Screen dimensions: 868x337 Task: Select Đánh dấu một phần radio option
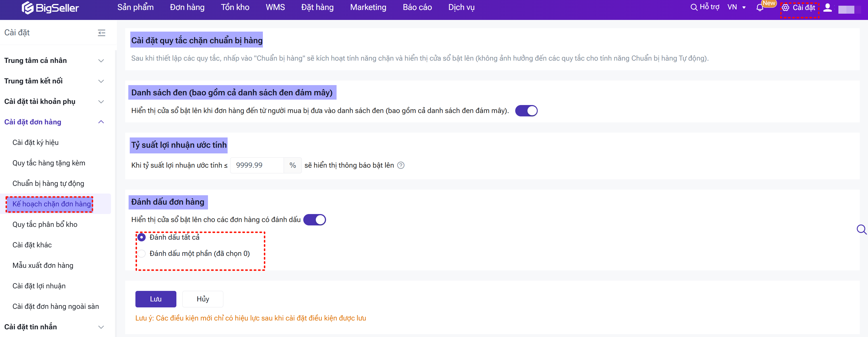click(142, 253)
